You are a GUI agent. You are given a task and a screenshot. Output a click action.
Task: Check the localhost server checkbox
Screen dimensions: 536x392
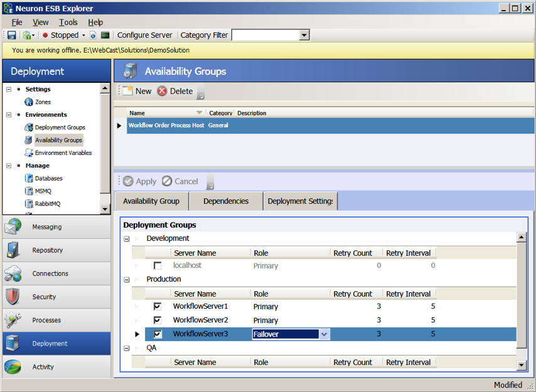pos(158,265)
